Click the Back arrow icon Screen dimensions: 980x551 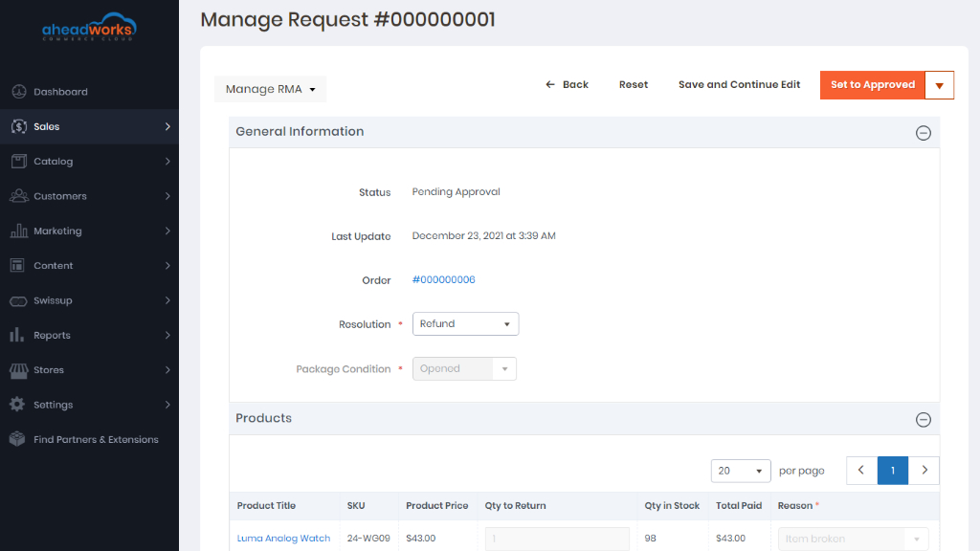[550, 84]
